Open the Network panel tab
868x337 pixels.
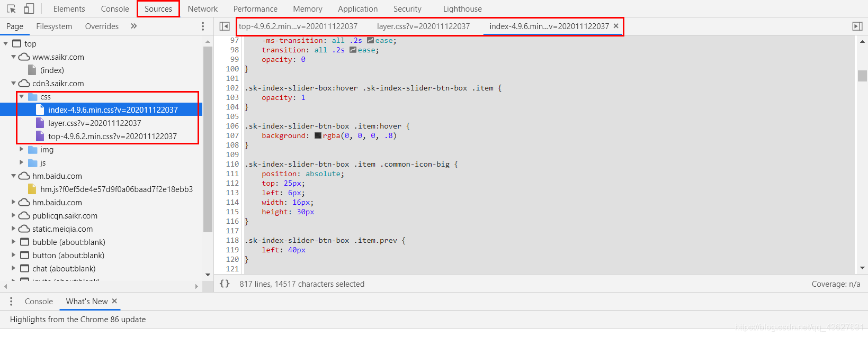tap(203, 9)
